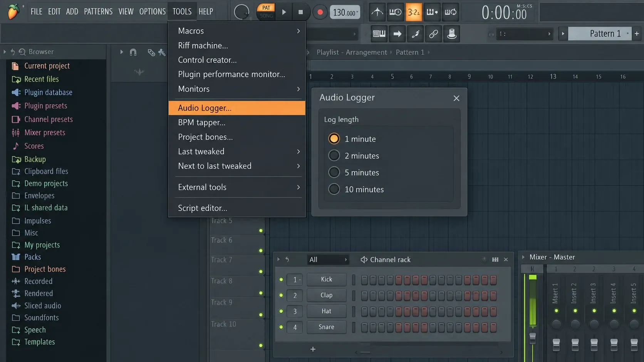Click the Insert 2 mixer pan knob
The width and height of the screenshot is (644, 362).
pyautogui.click(x=575, y=325)
